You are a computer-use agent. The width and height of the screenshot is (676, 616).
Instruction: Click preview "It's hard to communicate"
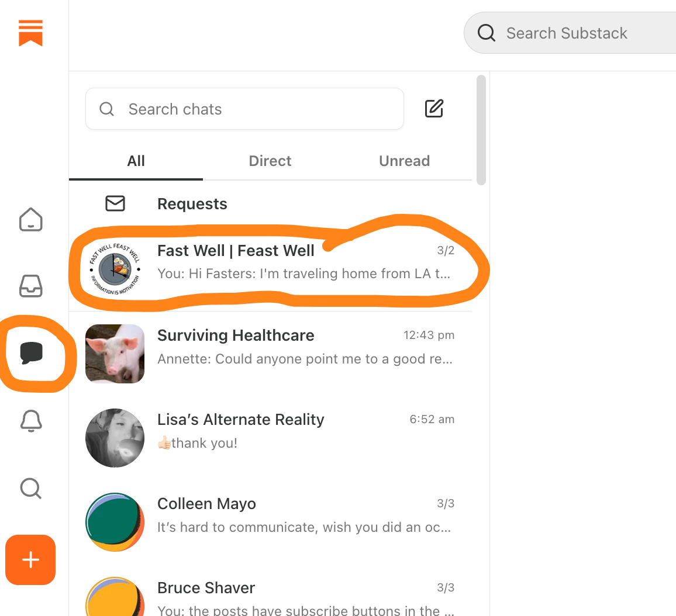(304, 527)
